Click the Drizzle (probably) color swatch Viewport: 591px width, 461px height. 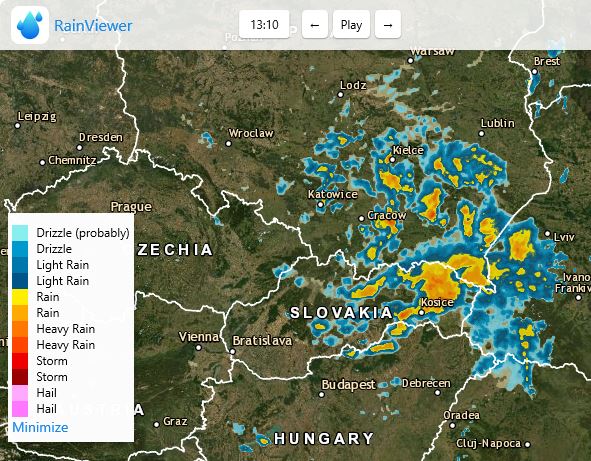[x=20, y=233]
